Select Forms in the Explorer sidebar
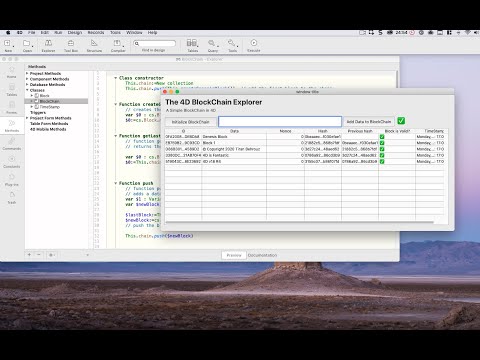Viewport: 480px width, 360px height. click(x=12, y=108)
